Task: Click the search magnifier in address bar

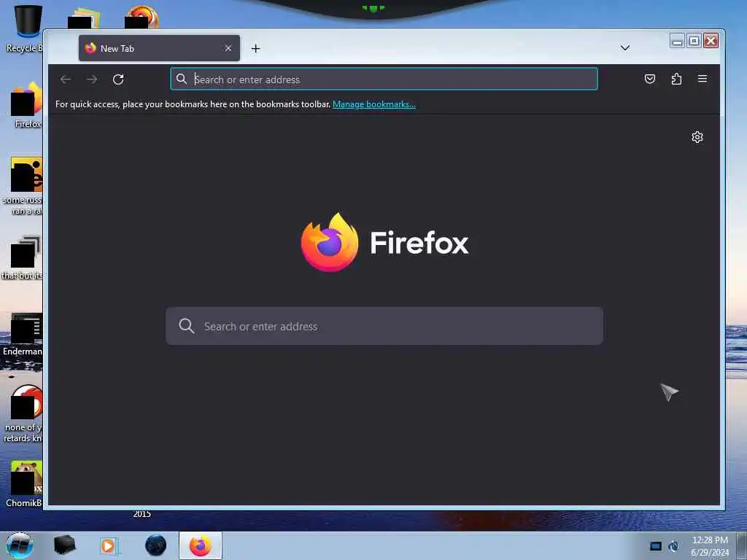Action: click(182, 79)
